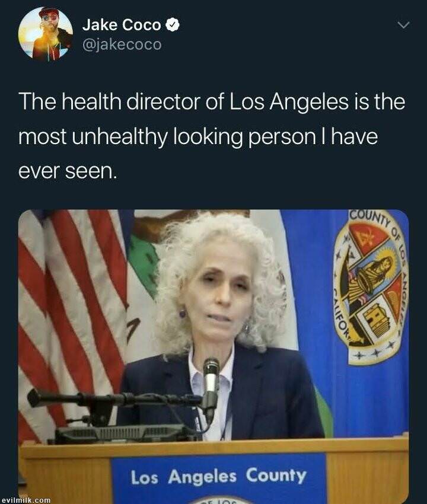
Task: Click the Jake Coco display name
Action: (x=122, y=25)
